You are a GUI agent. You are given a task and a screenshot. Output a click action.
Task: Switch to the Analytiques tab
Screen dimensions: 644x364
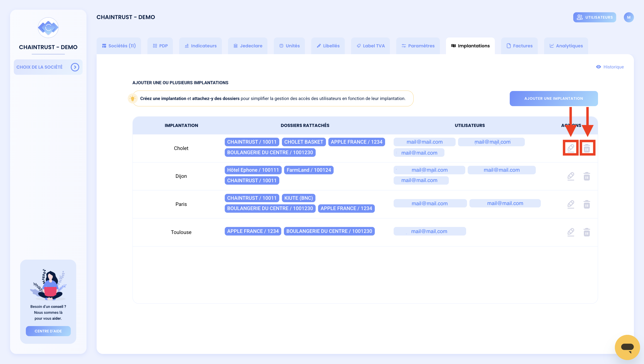pyautogui.click(x=566, y=46)
